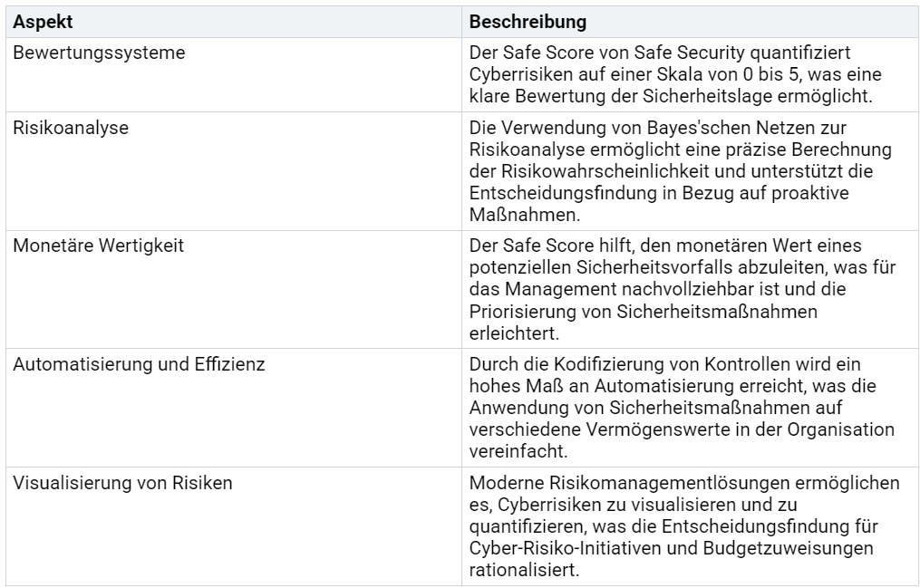
Task: Select the Bewertungssysteme cell
Action: pos(100,53)
